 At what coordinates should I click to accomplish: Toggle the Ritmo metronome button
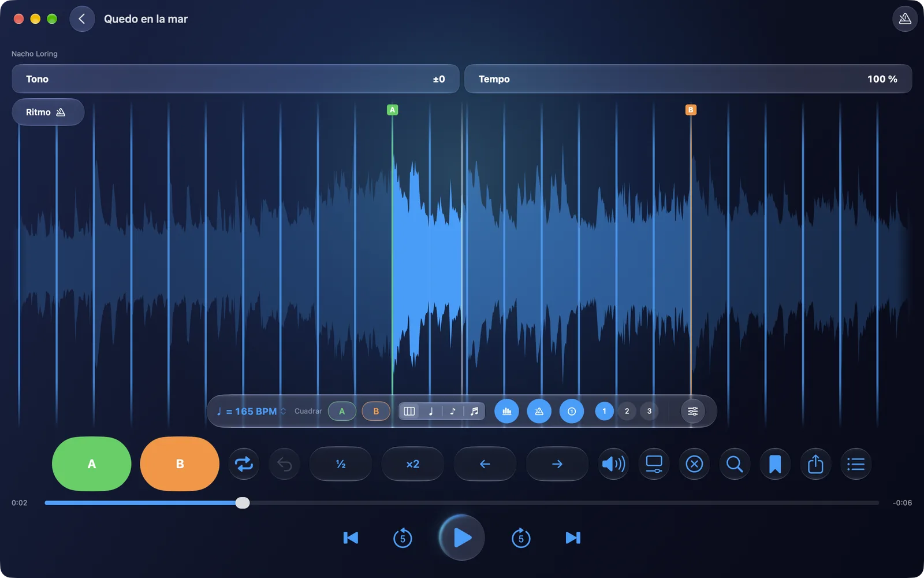(48, 112)
